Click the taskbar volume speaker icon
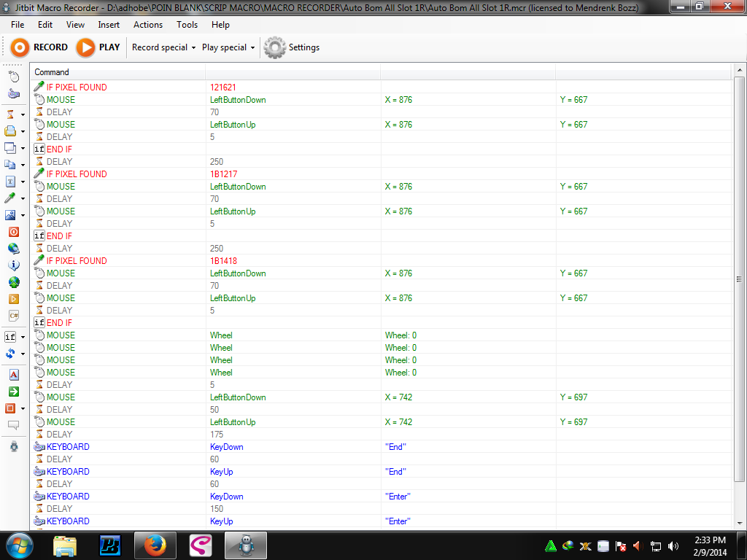Image resolution: width=747 pixels, height=560 pixels. pyautogui.click(x=673, y=546)
